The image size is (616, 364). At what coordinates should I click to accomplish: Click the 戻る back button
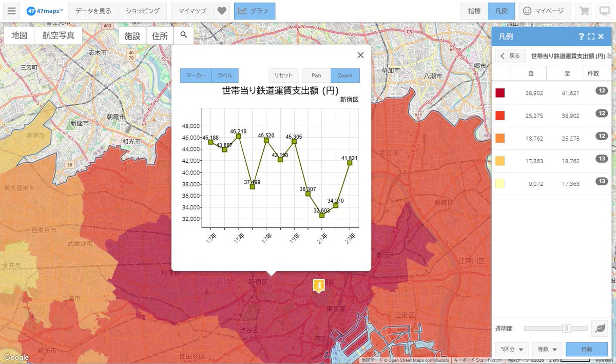click(x=510, y=56)
